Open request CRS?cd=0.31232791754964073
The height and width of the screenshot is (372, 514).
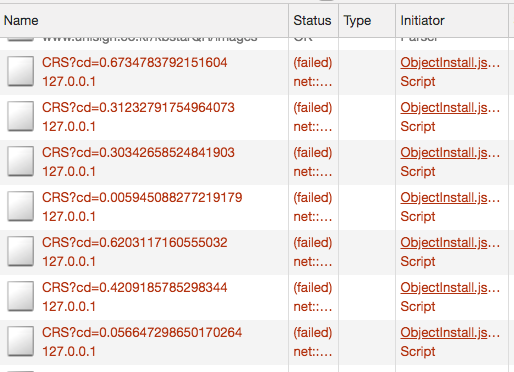point(138,108)
